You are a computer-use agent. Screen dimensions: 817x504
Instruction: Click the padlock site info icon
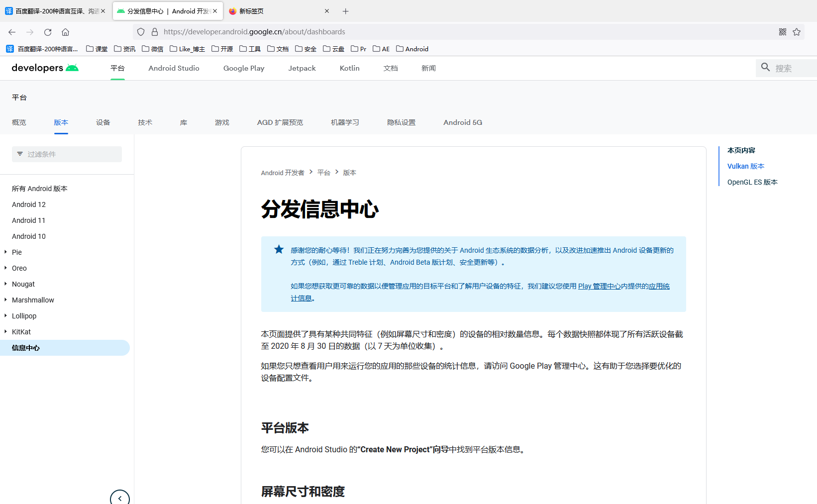[155, 32]
